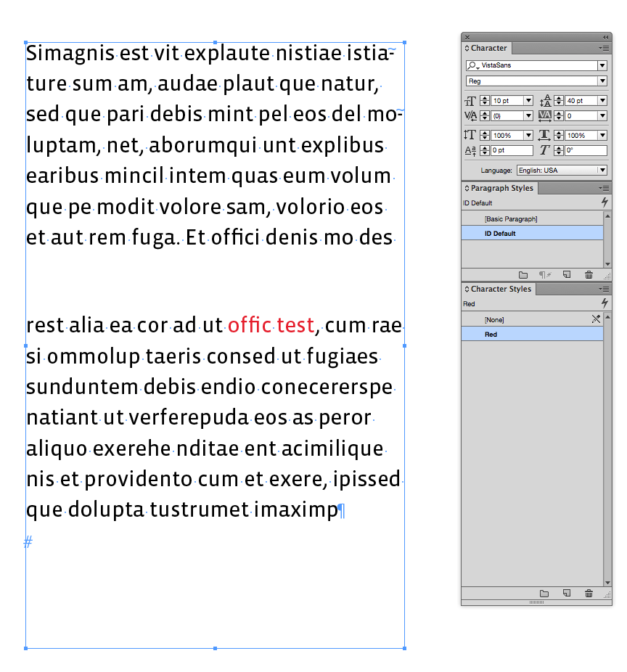Click the red word 'offic' in text

(250, 325)
